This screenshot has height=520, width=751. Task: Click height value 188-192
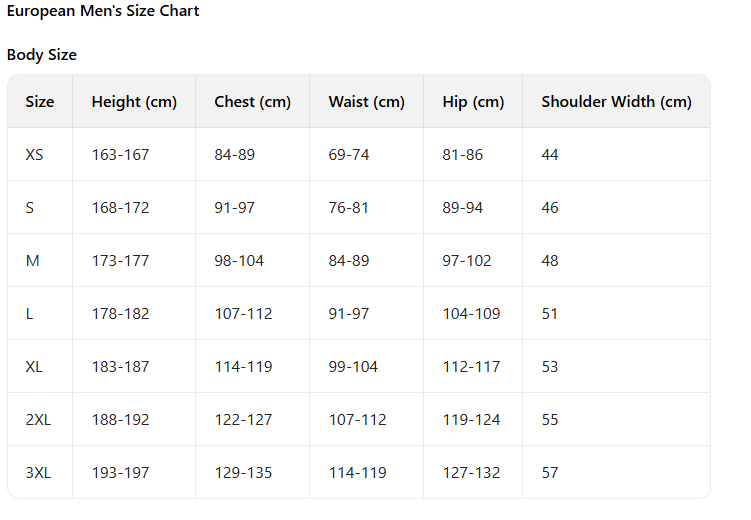(x=120, y=420)
